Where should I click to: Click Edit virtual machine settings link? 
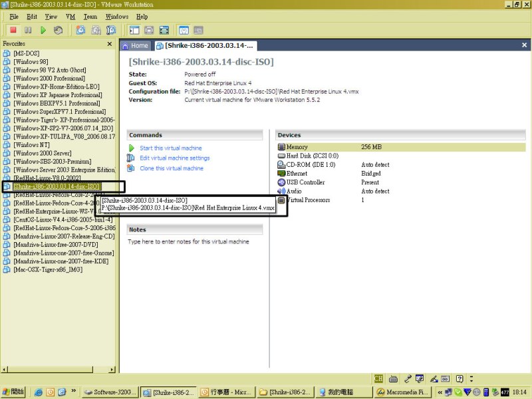[x=175, y=158]
